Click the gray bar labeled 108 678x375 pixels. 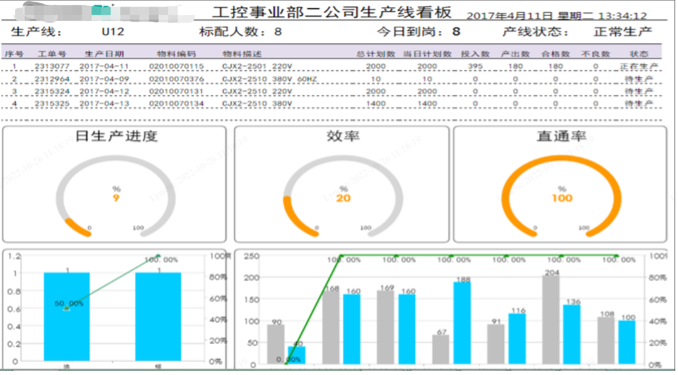click(x=606, y=340)
